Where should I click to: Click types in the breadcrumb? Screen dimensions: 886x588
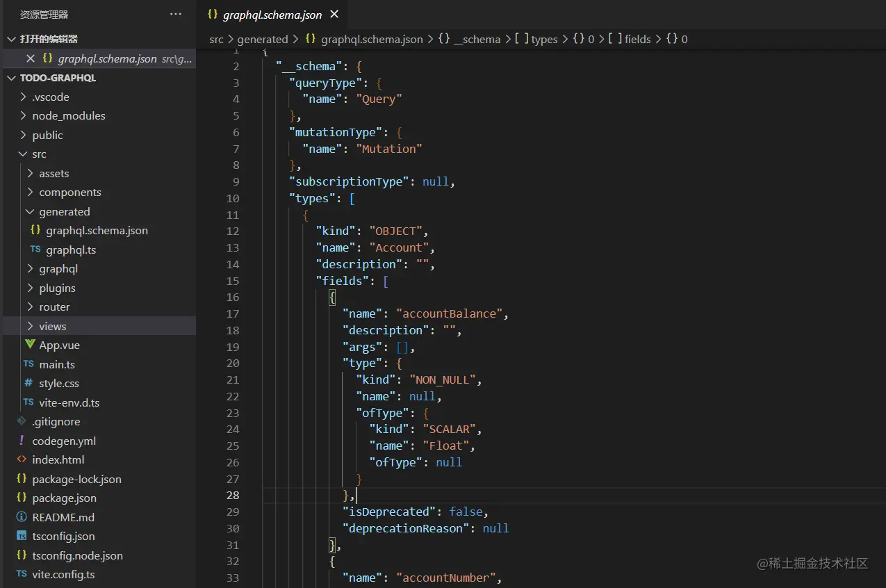tap(544, 40)
